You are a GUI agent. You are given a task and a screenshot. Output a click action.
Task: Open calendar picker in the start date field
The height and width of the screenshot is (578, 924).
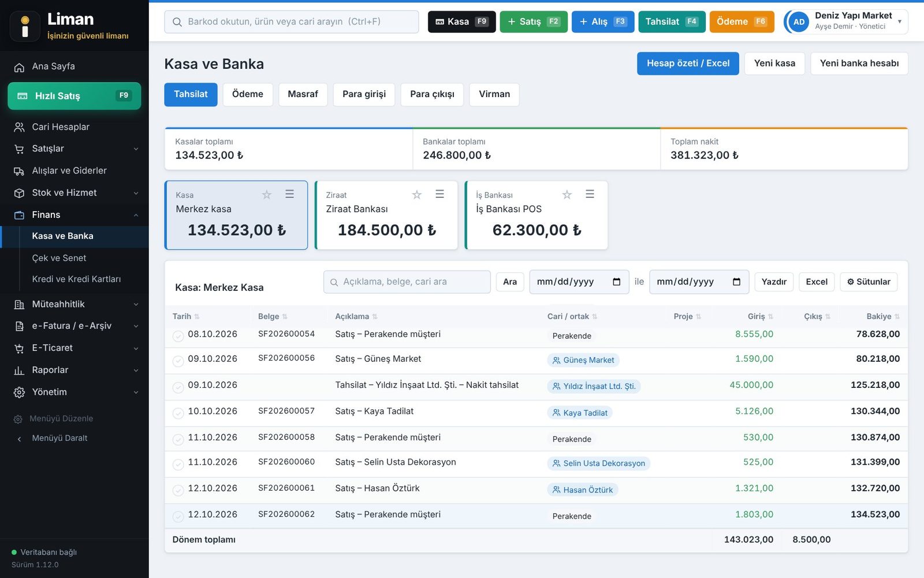pyautogui.click(x=616, y=282)
